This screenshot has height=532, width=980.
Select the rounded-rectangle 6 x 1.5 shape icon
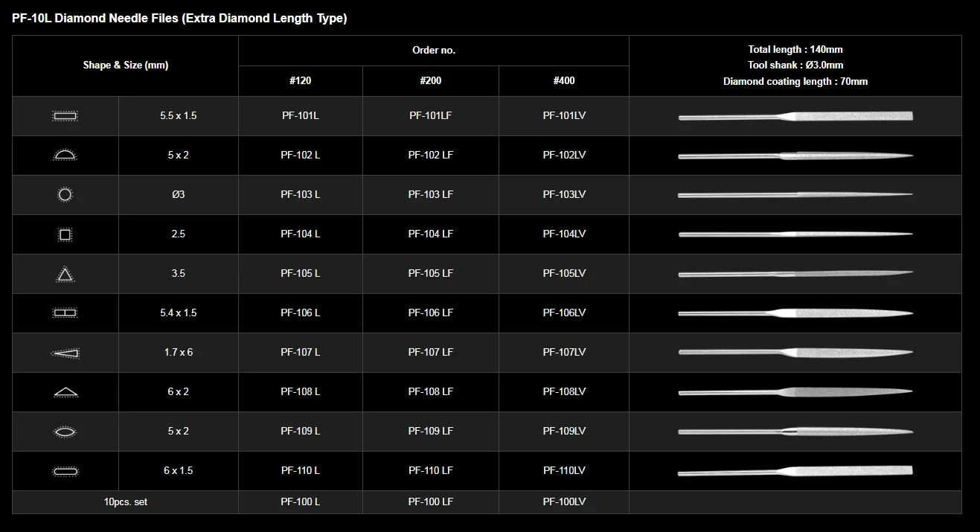(65, 471)
